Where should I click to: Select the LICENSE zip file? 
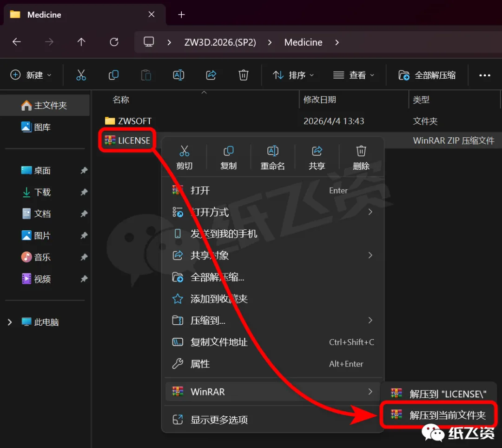point(127,140)
